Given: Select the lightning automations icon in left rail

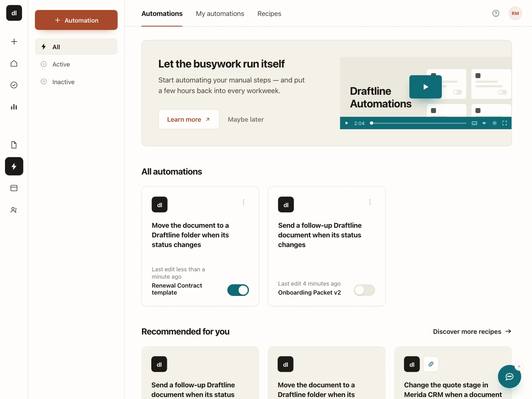Looking at the screenshot, I should 14,166.
